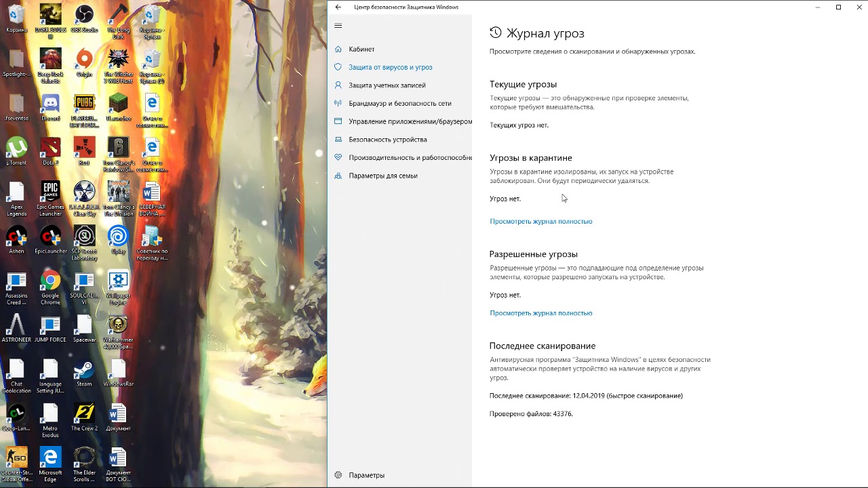The image size is (868, 488).
Task: Click the 'Текущих угроз нет.' status text
Action: tap(519, 125)
